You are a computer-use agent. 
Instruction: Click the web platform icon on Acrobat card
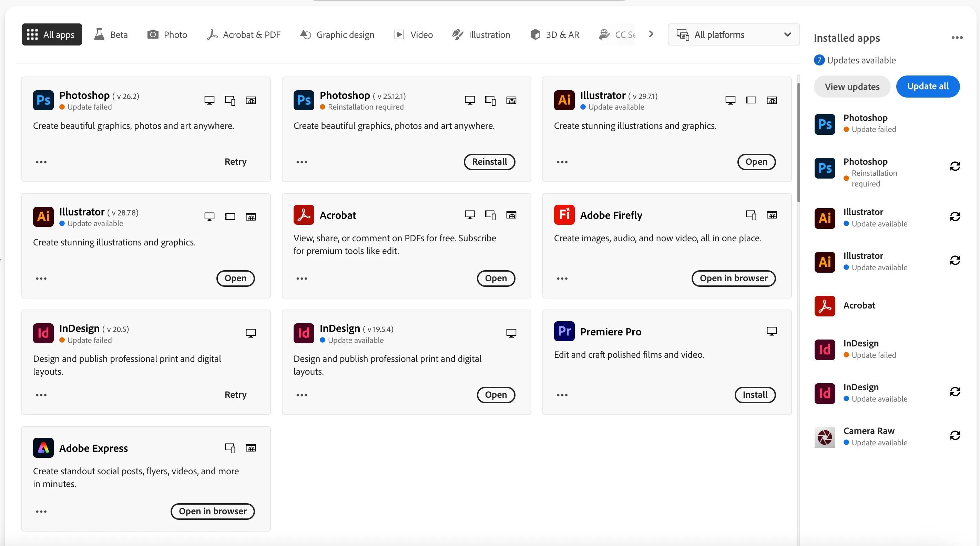(511, 215)
